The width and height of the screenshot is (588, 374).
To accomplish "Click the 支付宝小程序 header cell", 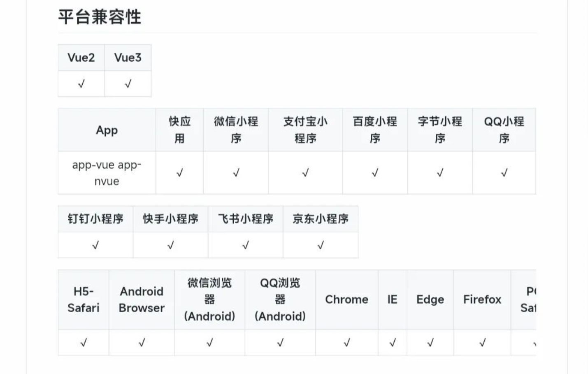I will pyautogui.click(x=305, y=130).
